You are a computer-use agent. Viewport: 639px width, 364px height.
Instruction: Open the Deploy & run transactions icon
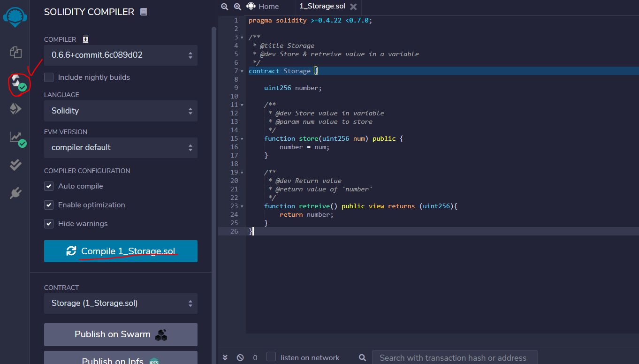pos(15,109)
